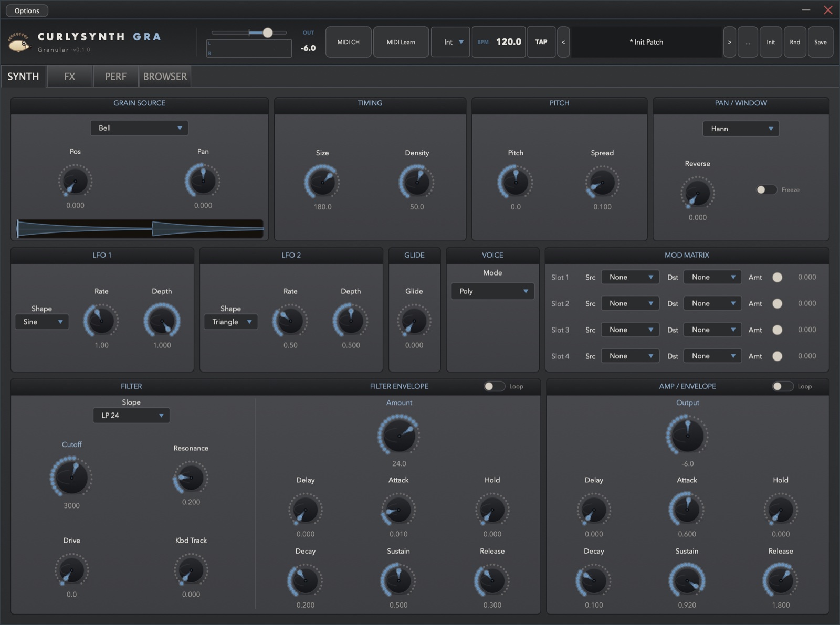Click the MIDI CH button
Screen dimensions: 840x625
349,42
